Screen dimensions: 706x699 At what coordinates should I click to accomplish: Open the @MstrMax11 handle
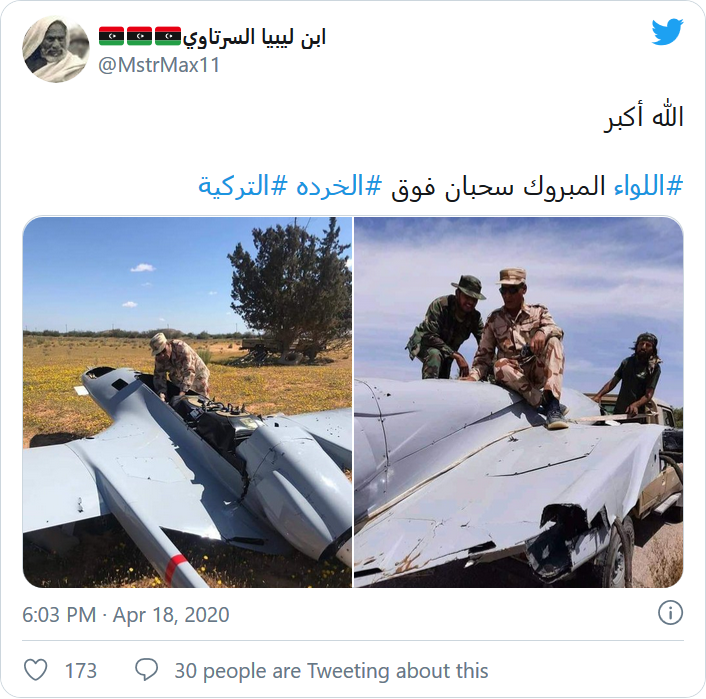point(159,65)
